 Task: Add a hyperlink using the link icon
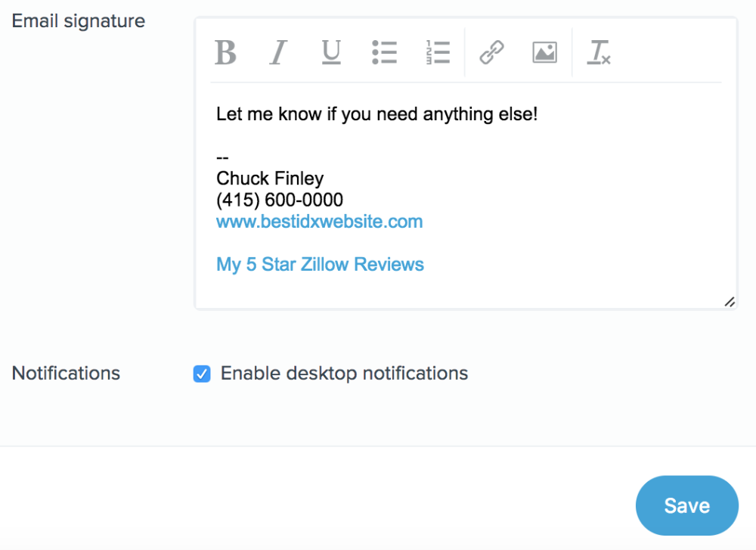492,53
